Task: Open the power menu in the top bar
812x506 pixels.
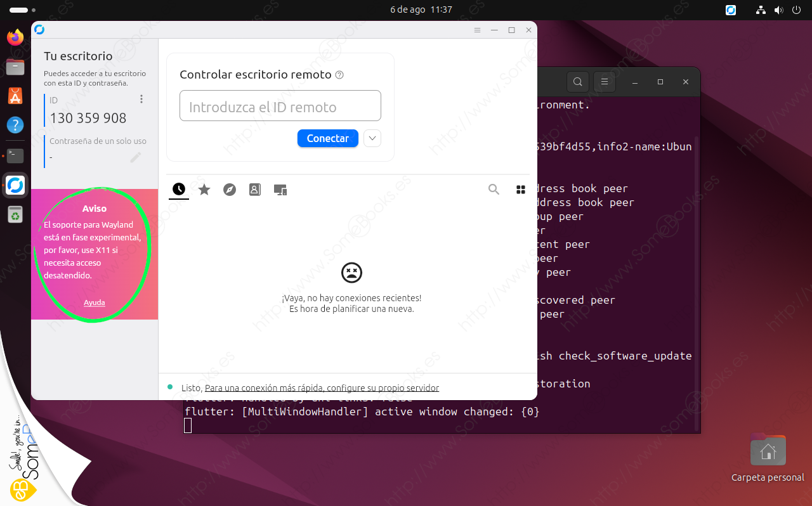Action: pos(797,10)
